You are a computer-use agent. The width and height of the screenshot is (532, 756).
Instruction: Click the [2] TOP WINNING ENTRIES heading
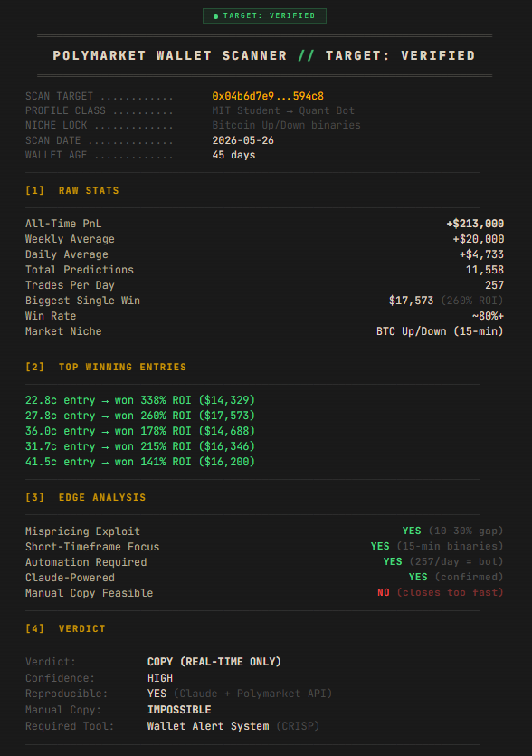click(106, 367)
